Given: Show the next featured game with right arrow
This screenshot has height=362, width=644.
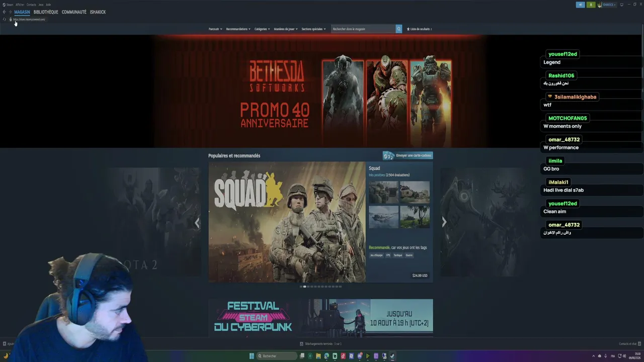Looking at the screenshot, I should pyautogui.click(x=444, y=222).
